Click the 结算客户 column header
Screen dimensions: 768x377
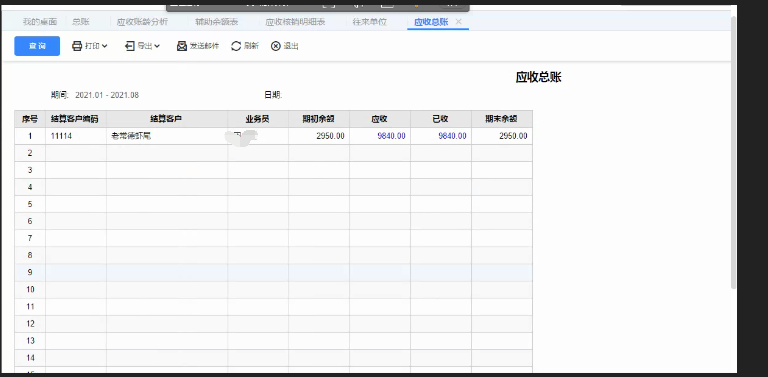coord(167,119)
